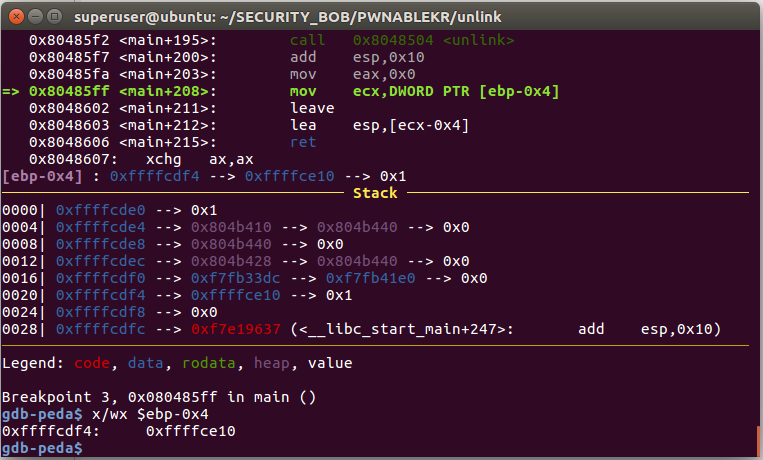Image resolution: width=763 pixels, height=460 pixels.
Task: Click 0xffffce10 in the [ebp-0x4] line
Action: pyautogui.click(x=290, y=176)
